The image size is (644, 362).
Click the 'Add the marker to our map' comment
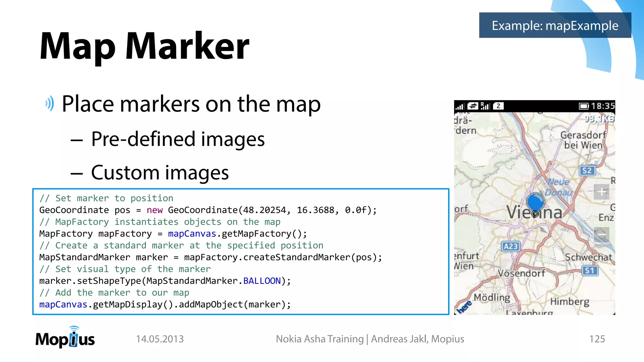114,293
